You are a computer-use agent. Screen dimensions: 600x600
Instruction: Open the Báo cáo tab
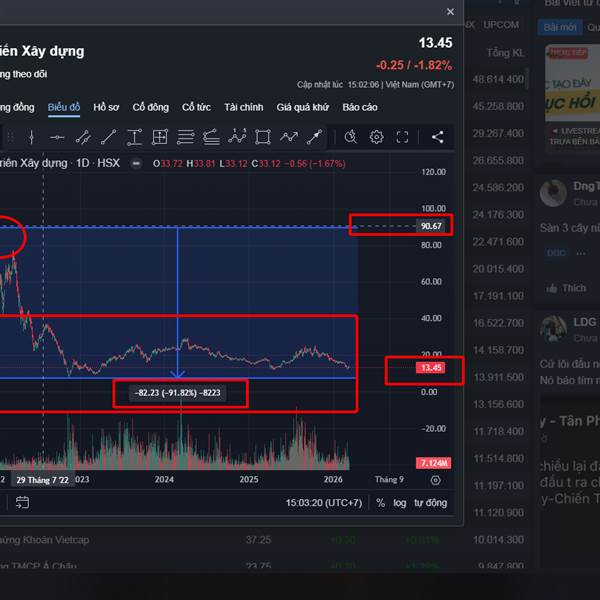pos(360,107)
